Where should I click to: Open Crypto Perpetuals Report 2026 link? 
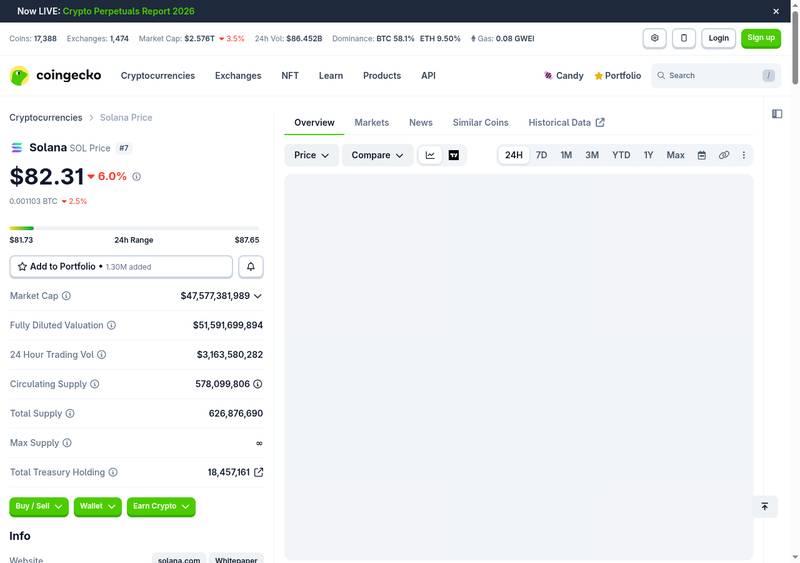point(129,11)
